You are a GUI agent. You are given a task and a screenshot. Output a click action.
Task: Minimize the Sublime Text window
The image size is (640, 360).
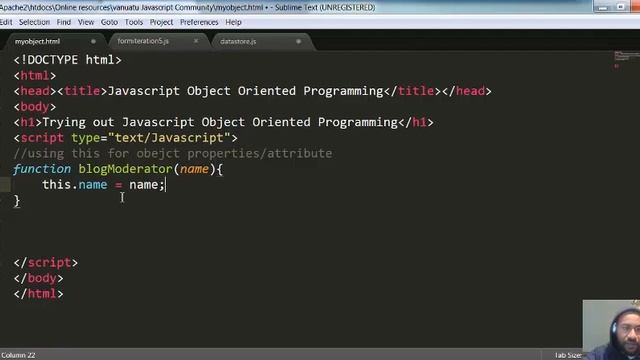tap(603, 7)
